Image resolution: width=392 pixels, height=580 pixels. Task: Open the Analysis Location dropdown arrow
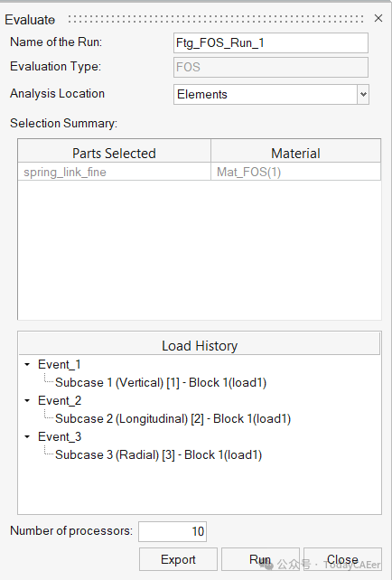click(x=363, y=94)
